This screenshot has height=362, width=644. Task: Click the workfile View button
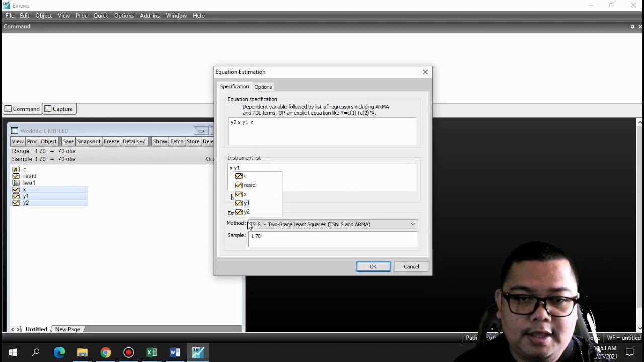[x=18, y=142]
